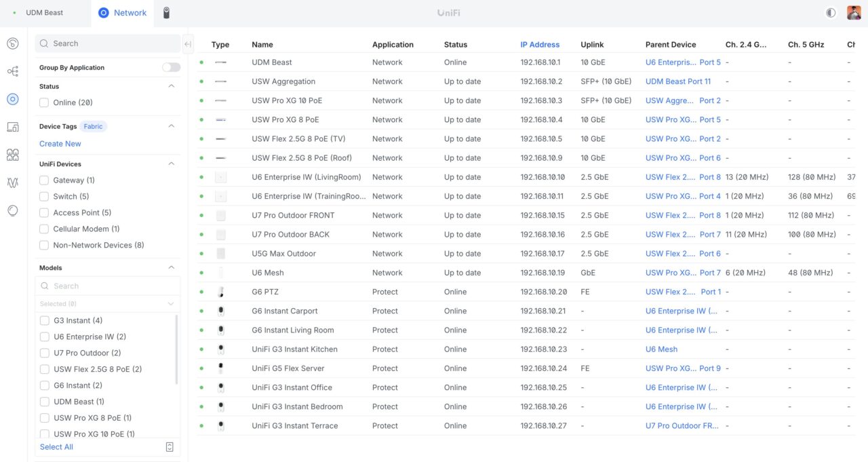Click the G3 Instant Terrace camera icon

[x=220, y=426]
